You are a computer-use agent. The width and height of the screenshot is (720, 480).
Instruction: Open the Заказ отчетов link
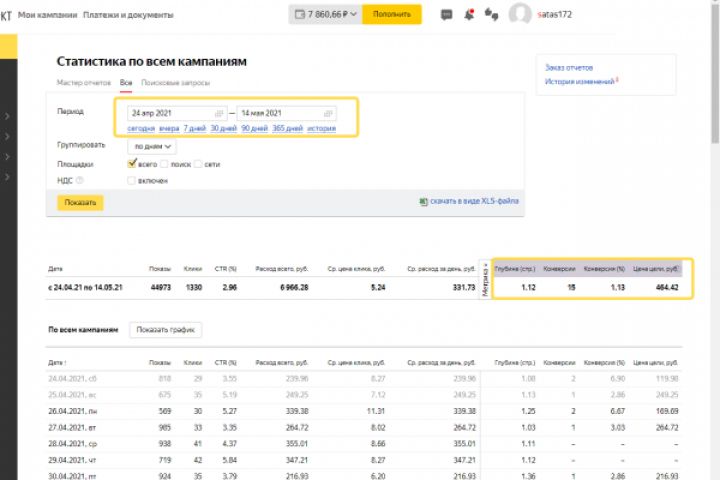coord(568,68)
